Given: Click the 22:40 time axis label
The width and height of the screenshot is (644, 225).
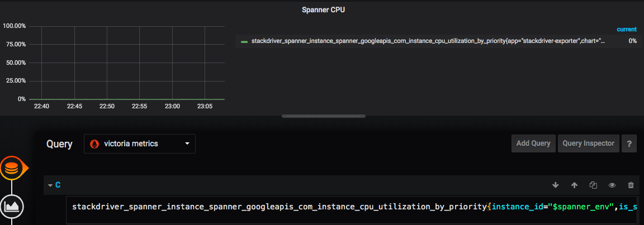Looking at the screenshot, I should click(x=41, y=107).
